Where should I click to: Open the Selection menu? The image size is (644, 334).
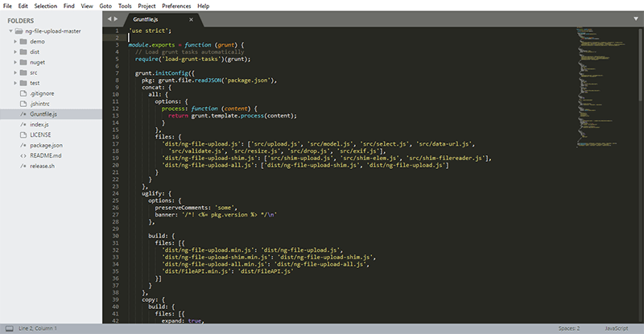point(46,6)
